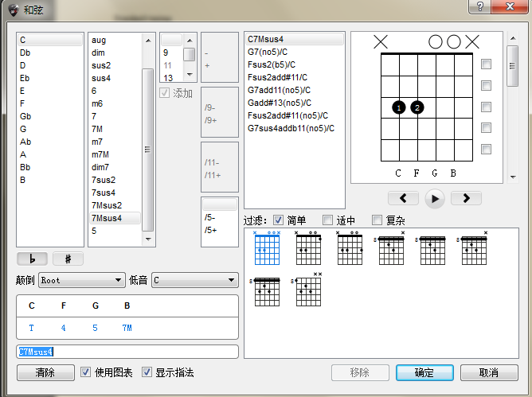
Task: Toggle the 简单 filter checkbox
Action: pos(278,220)
